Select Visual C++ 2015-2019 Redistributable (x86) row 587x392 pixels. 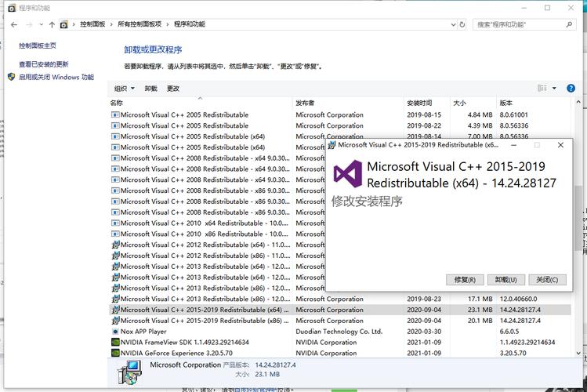[x=340, y=321]
